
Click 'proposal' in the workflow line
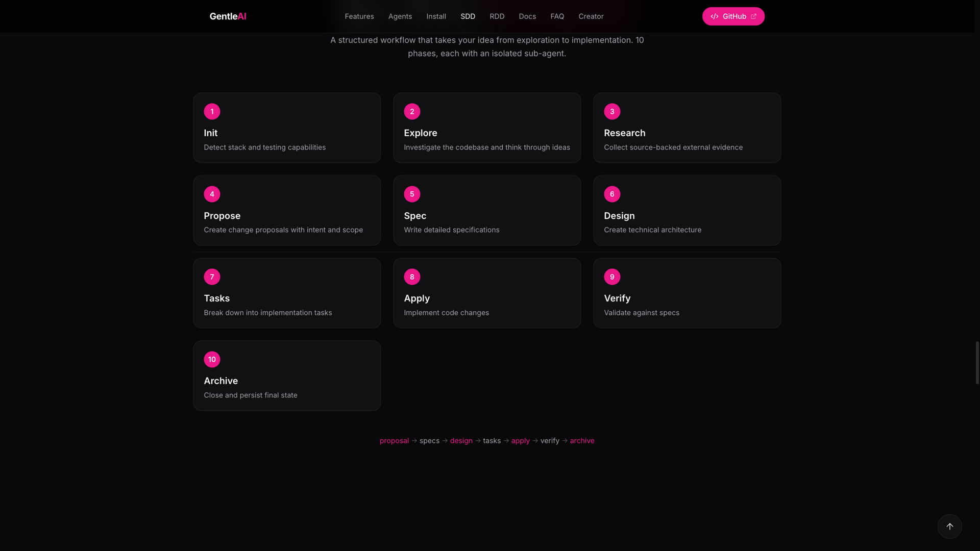click(394, 441)
